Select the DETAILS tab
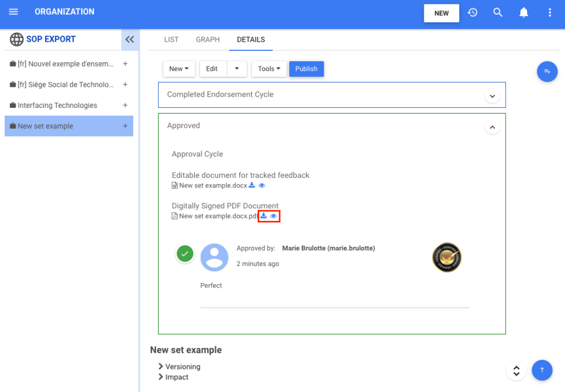This screenshot has height=392, width=565. pyautogui.click(x=251, y=40)
